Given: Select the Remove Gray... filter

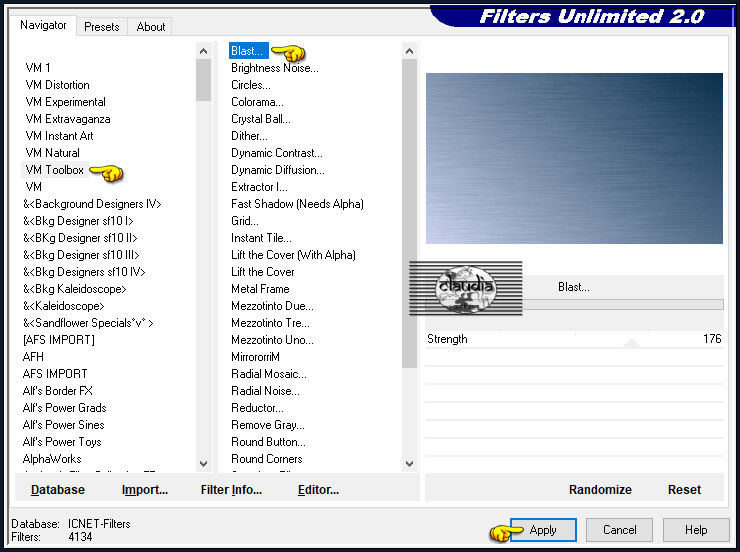Looking at the screenshot, I should click(268, 425).
